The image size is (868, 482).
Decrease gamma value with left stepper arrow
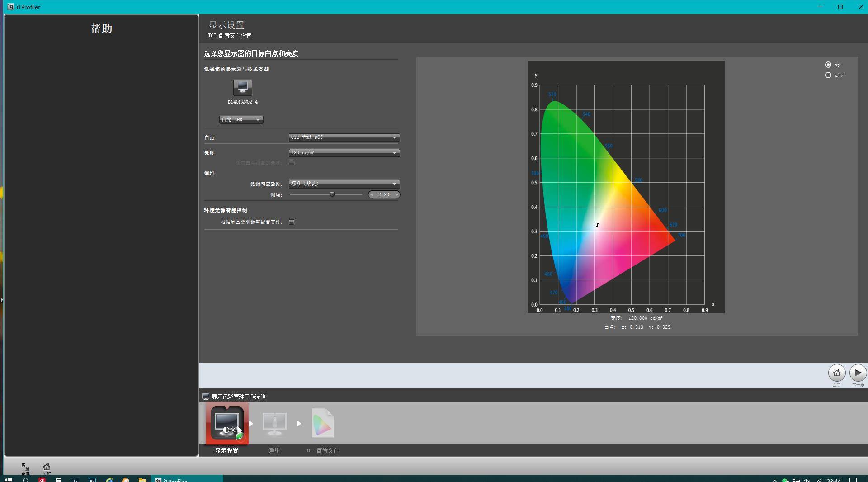pos(372,195)
